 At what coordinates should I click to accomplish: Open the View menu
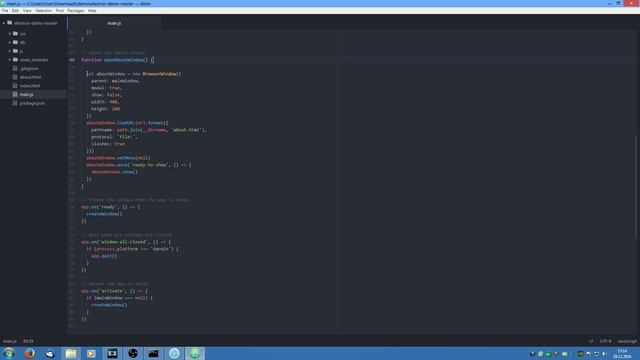[27, 11]
